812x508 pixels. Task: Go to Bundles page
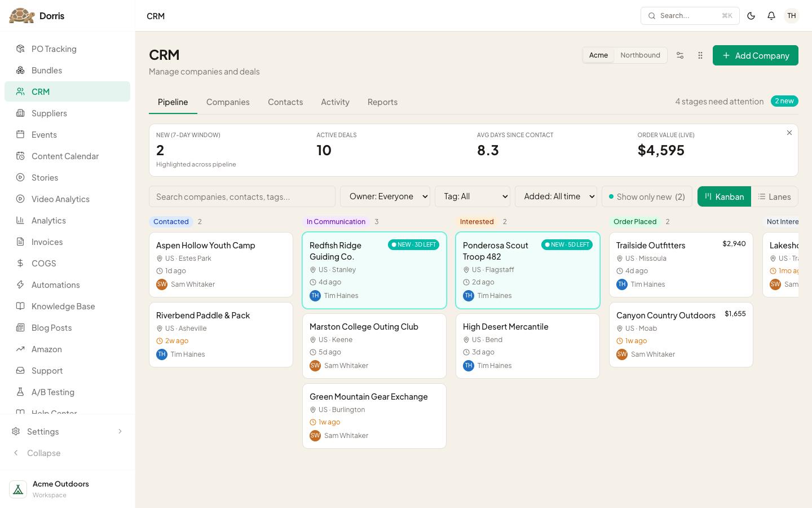[67, 70]
